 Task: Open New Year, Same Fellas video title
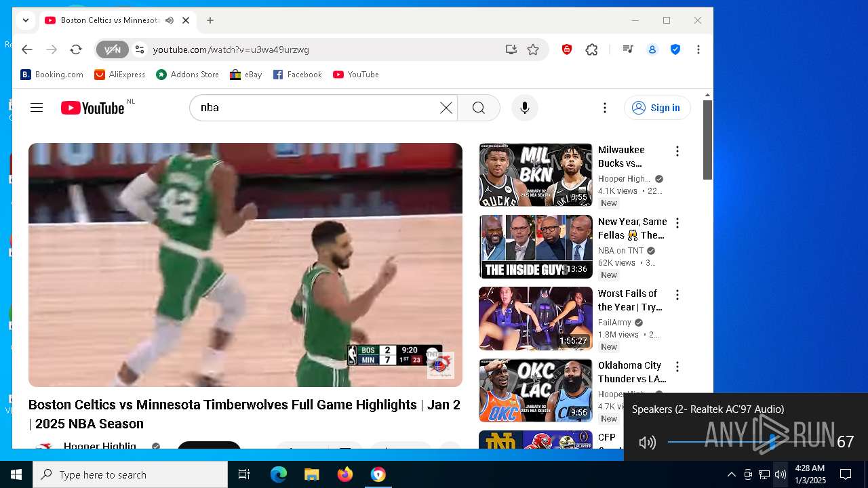pos(632,228)
